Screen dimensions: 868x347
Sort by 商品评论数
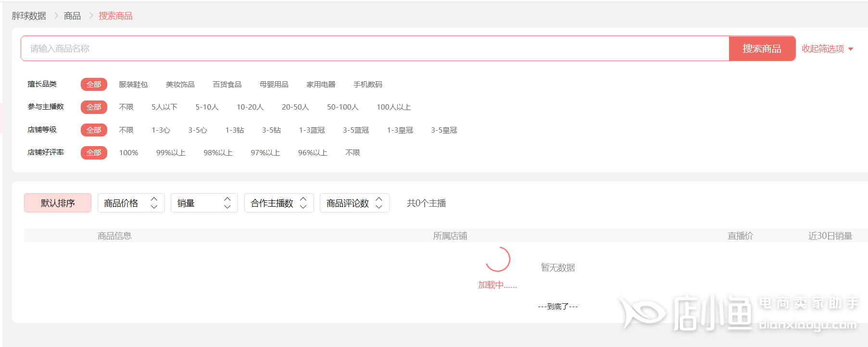[354, 203]
